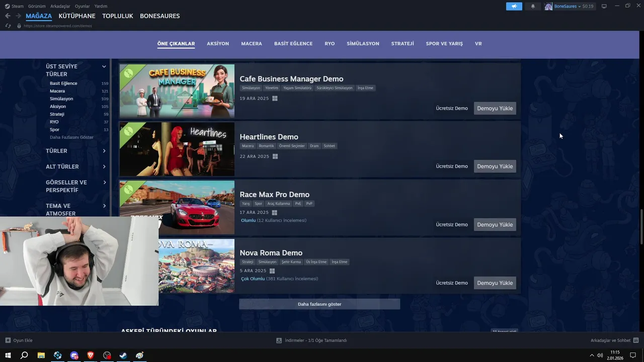
Task: Click the 'Daha fazlasını göster' button
Action: 319,304
